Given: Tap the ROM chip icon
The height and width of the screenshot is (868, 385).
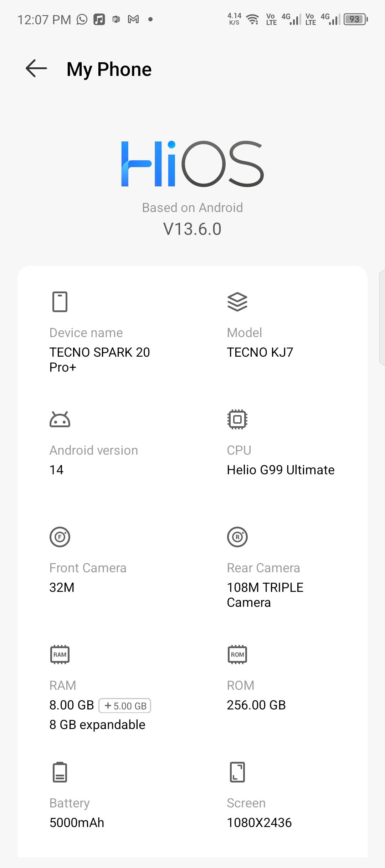Looking at the screenshot, I should point(237,655).
